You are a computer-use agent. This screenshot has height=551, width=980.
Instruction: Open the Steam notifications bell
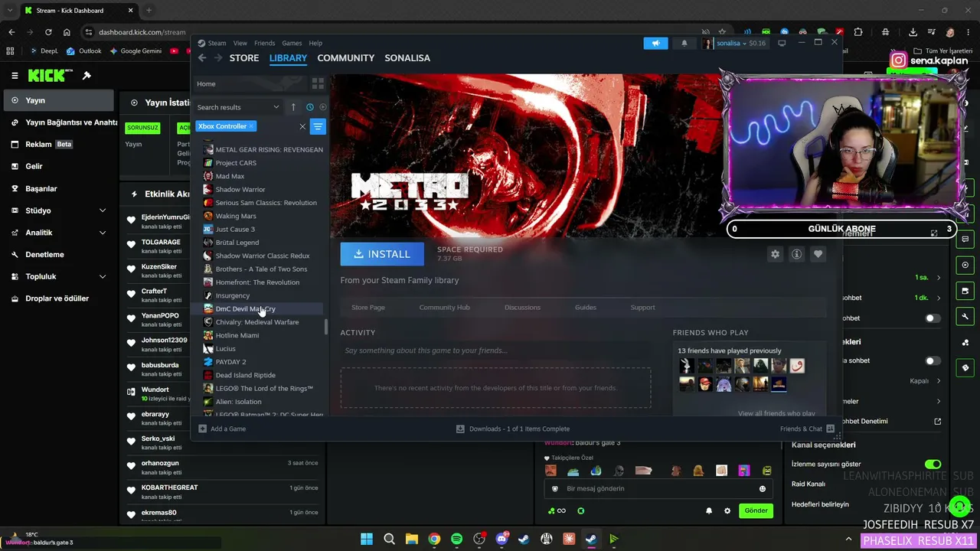pos(684,44)
